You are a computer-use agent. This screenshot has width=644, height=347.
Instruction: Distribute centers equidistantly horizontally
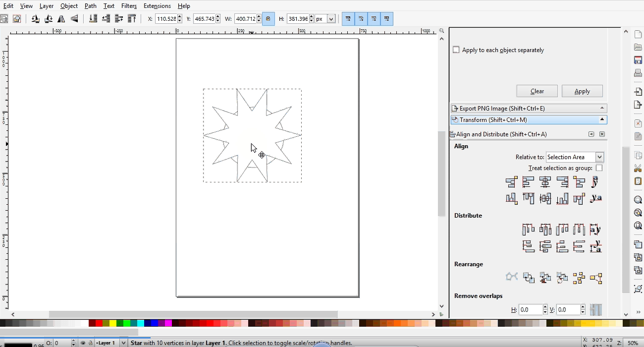click(545, 229)
